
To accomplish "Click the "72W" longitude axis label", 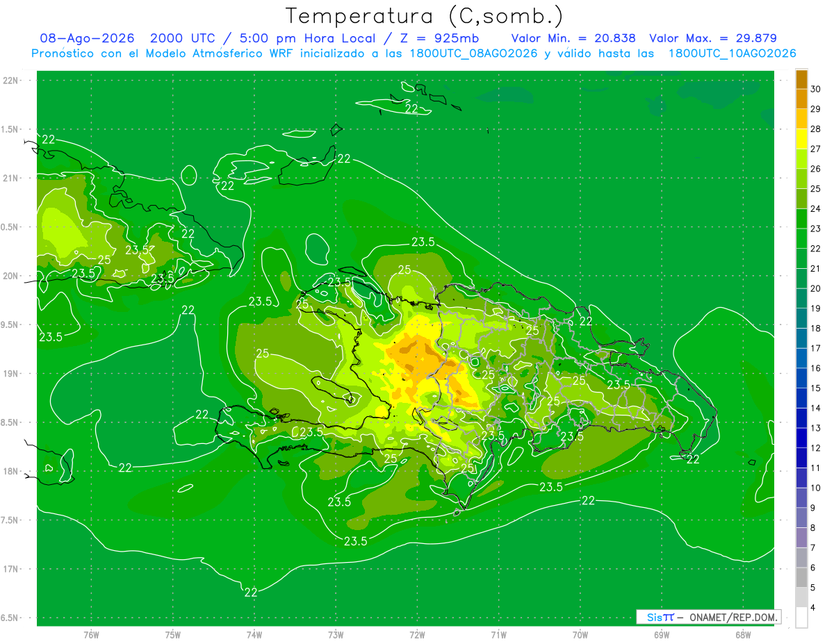I will [x=417, y=635].
